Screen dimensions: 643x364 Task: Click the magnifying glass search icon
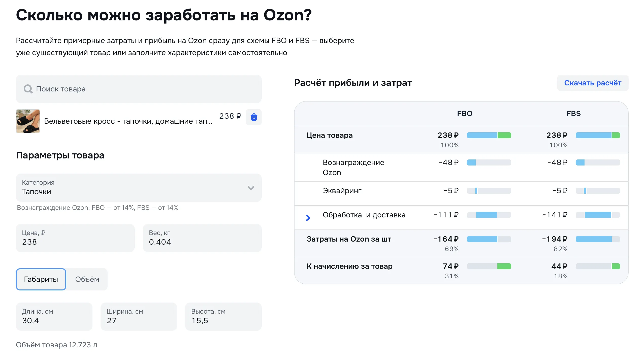pyautogui.click(x=28, y=89)
